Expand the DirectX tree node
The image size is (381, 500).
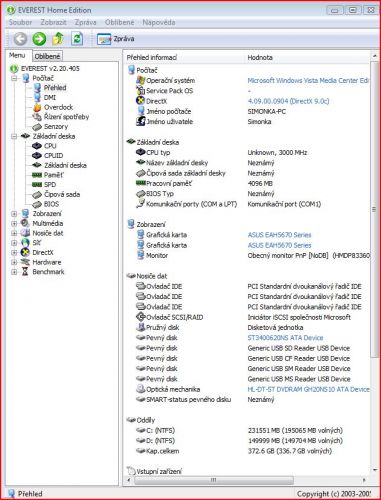pyautogui.click(x=14, y=253)
